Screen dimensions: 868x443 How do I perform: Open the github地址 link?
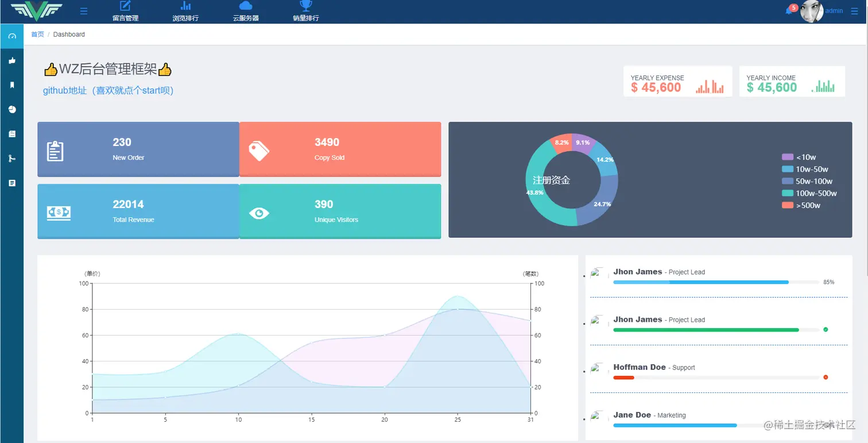108,90
